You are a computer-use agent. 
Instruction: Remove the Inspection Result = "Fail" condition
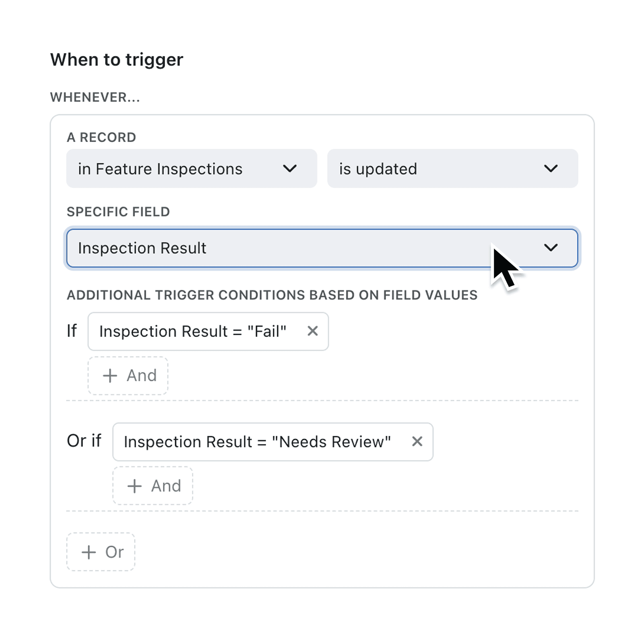pos(313,331)
